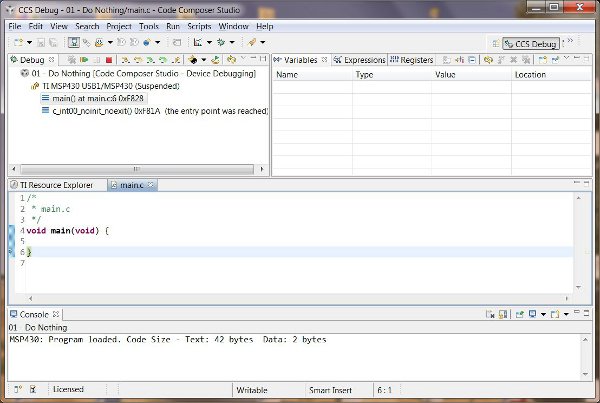This screenshot has width=600, height=403.
Task: Open the File menu
Action: tap(15, 26)
